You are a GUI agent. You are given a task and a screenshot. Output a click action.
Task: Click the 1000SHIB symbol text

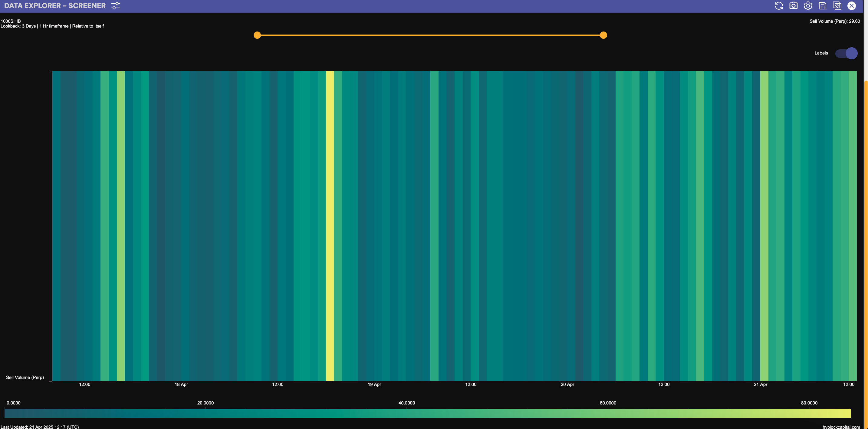point(11,21)
